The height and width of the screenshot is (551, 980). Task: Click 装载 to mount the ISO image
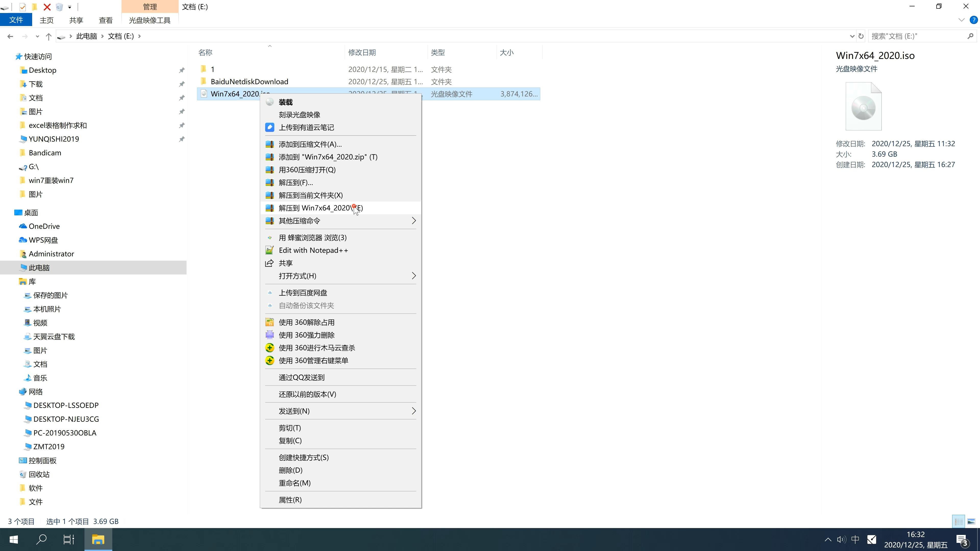tap(285, 102)
